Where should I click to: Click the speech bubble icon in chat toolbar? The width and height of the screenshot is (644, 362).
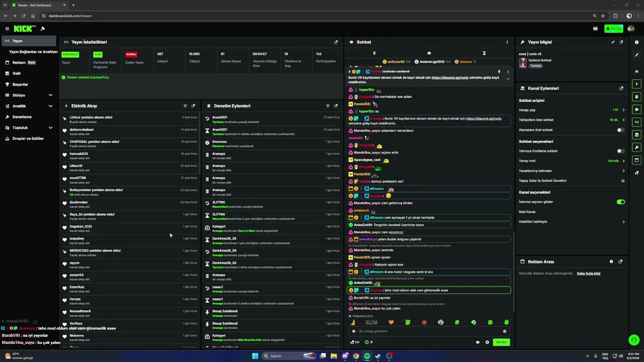click(429, 53)
